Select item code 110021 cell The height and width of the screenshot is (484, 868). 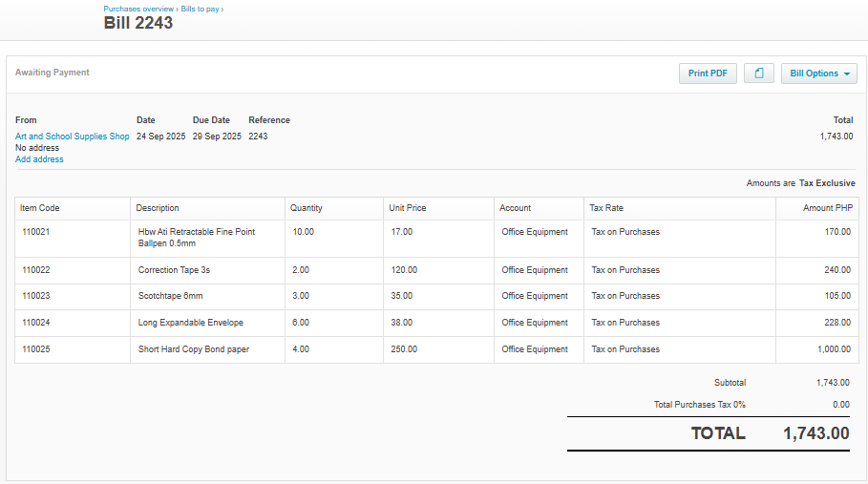36,232
